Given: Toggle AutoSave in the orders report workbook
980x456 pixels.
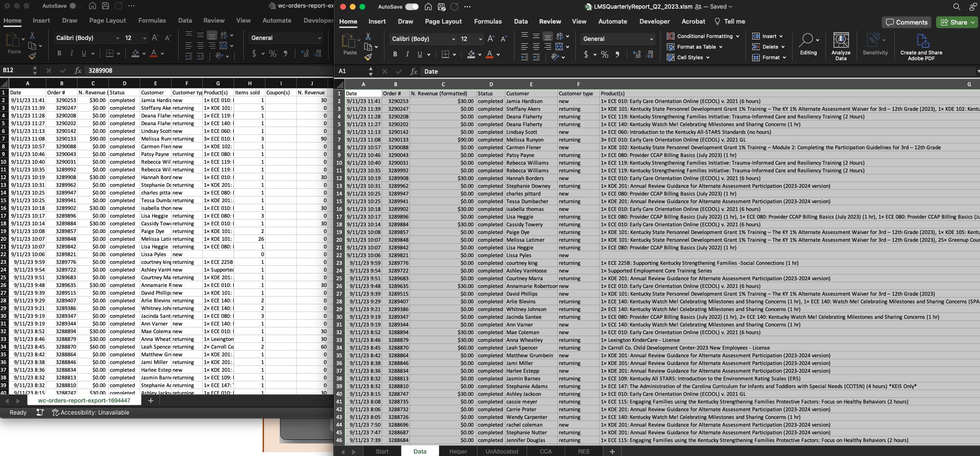Looking at the screenshot, I should click(x=76, y=6).
